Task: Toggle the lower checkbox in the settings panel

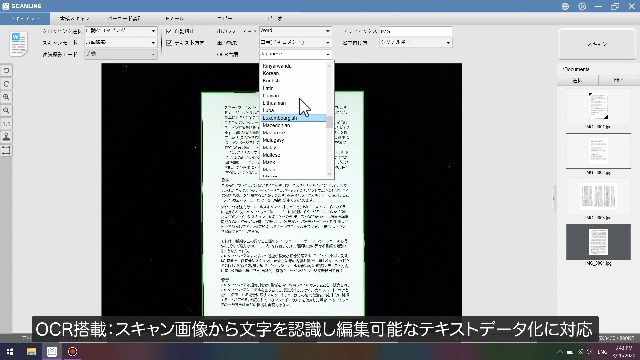Action: [x=169, y=42]
